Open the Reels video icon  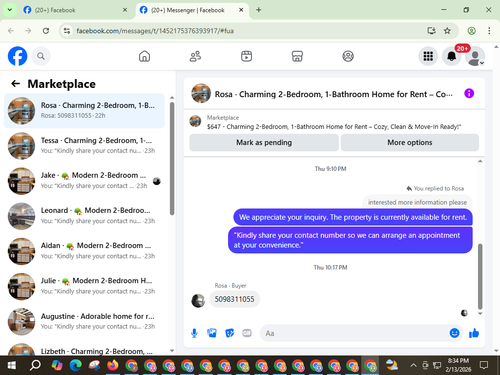point(246,56)
